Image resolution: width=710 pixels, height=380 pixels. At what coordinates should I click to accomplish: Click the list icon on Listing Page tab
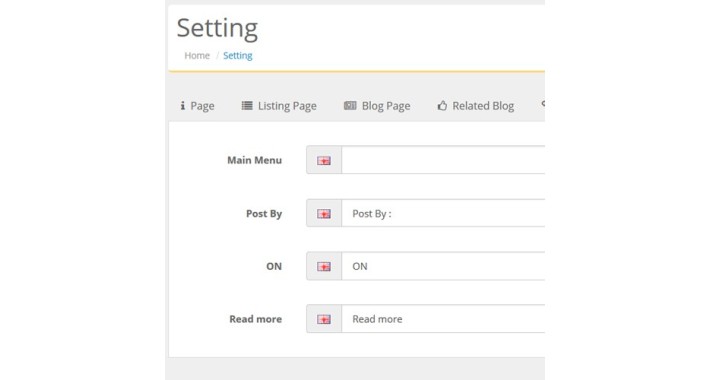[x=247, y=106]
